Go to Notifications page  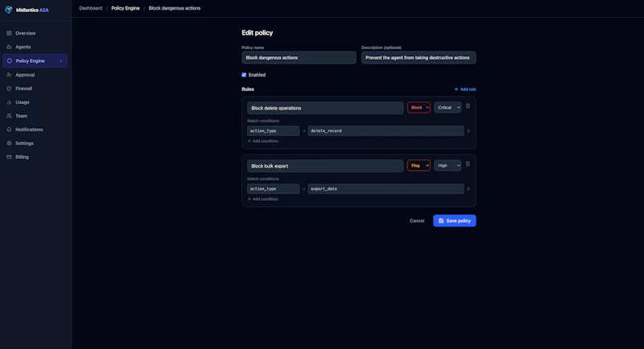(35, 130)
